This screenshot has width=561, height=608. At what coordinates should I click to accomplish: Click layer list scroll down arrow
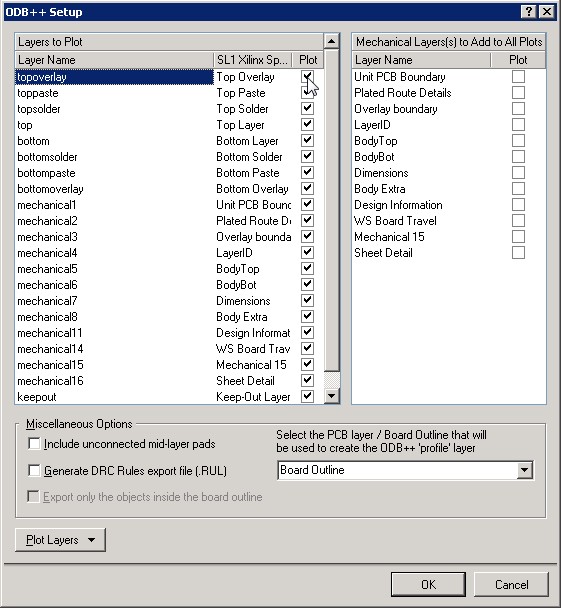[x=332, y=396]
